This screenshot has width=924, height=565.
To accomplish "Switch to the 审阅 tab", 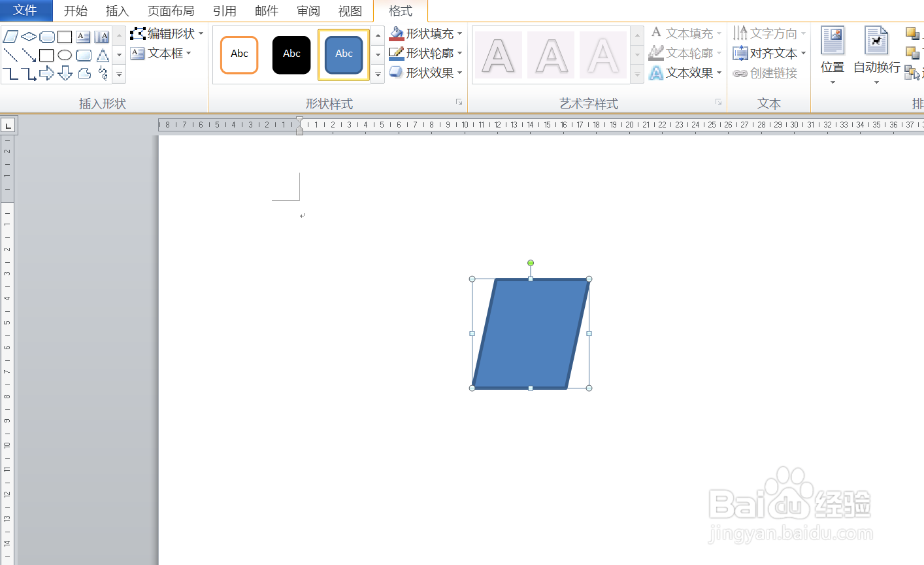I will click(308, 11).
